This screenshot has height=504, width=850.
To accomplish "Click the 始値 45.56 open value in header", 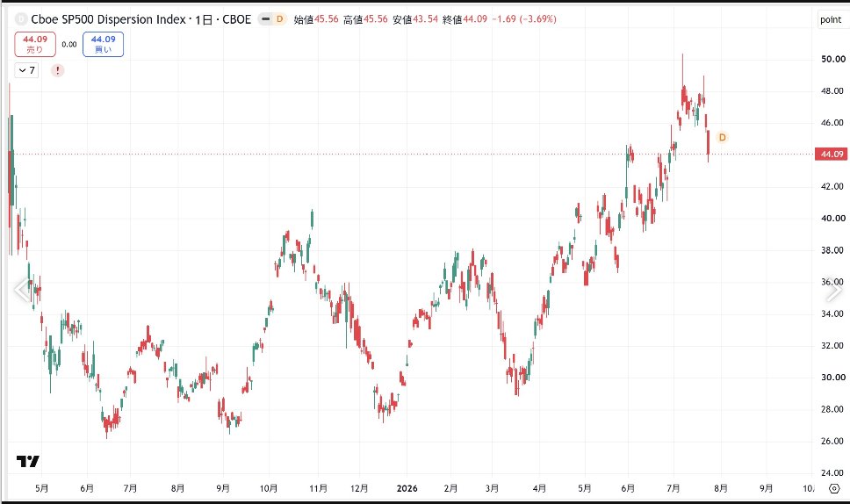I will [x=316, y=19].
